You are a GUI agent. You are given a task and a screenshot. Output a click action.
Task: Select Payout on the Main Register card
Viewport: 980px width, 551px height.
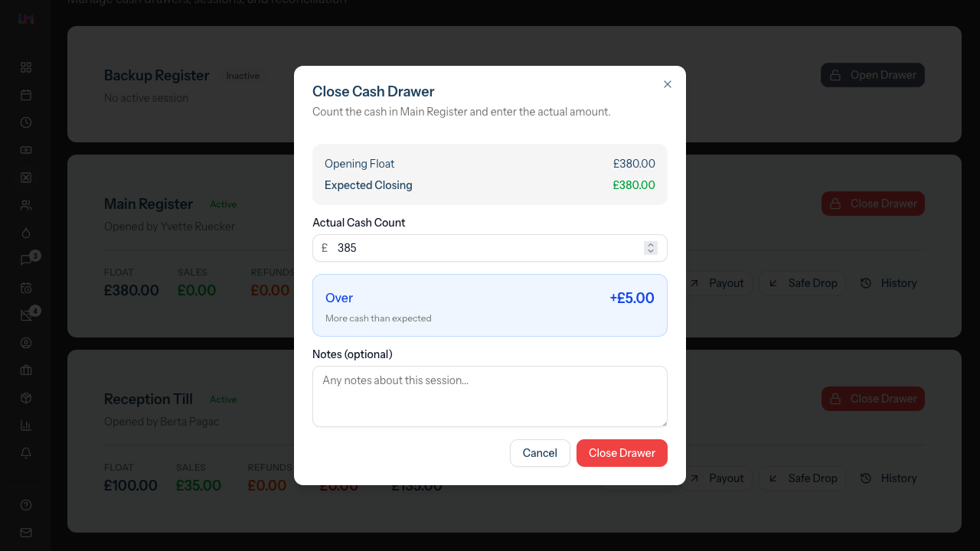[717, 283]
